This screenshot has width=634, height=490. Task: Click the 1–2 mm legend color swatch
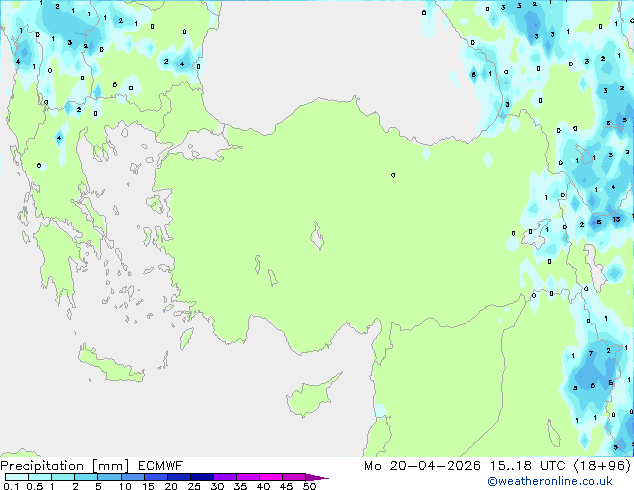coord(63,477)
